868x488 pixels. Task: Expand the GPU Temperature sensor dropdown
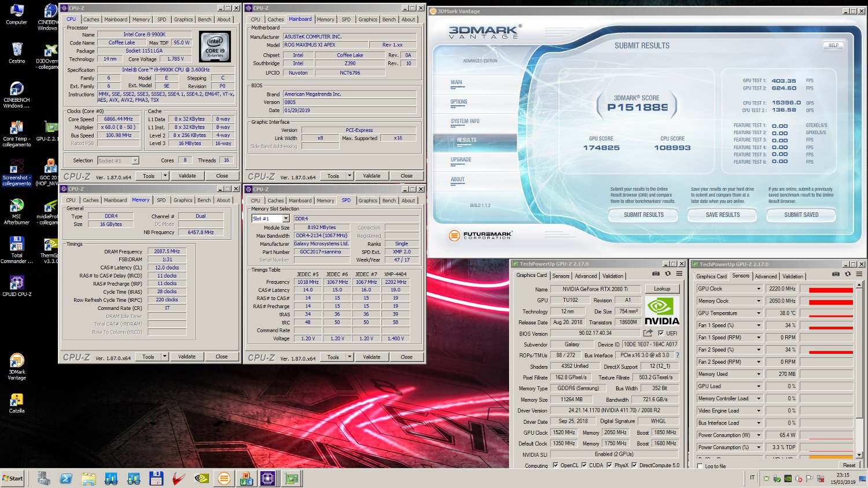(x=758, y=313)
